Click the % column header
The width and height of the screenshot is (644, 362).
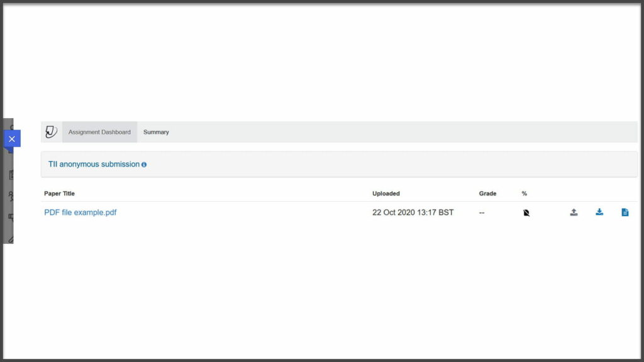tap(525, 194)
